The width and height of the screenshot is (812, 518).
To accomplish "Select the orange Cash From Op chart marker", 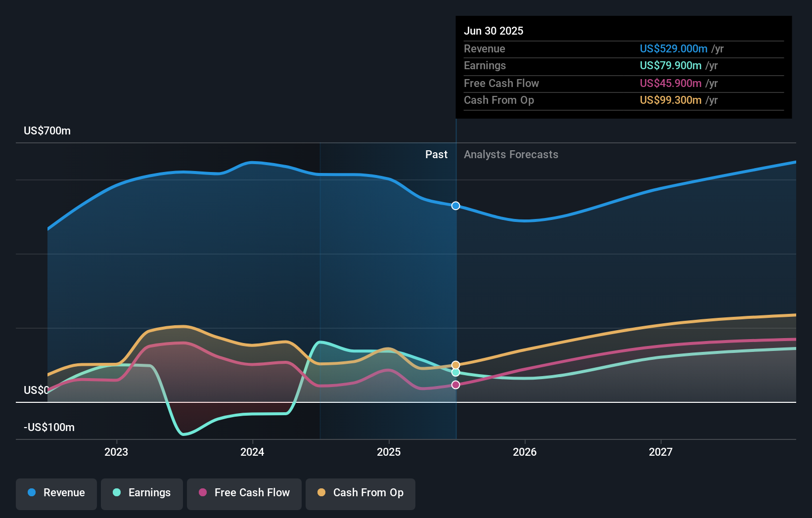I will click(455, 364).
